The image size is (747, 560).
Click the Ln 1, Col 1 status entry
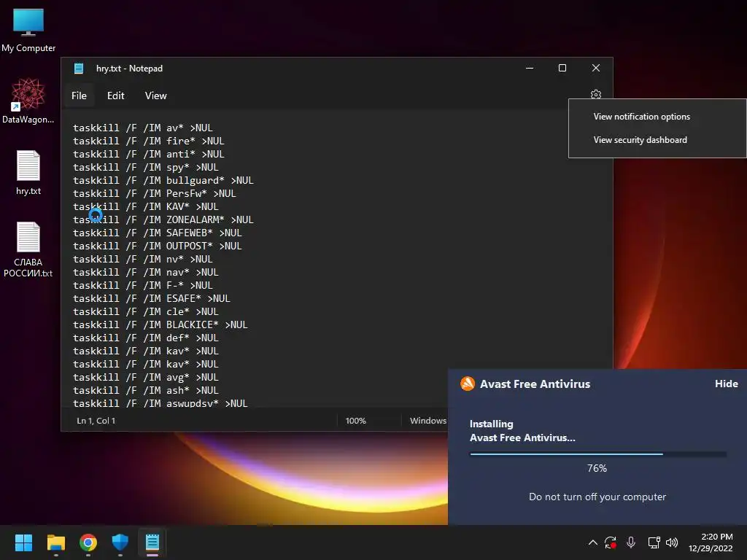tap(96, 421)
